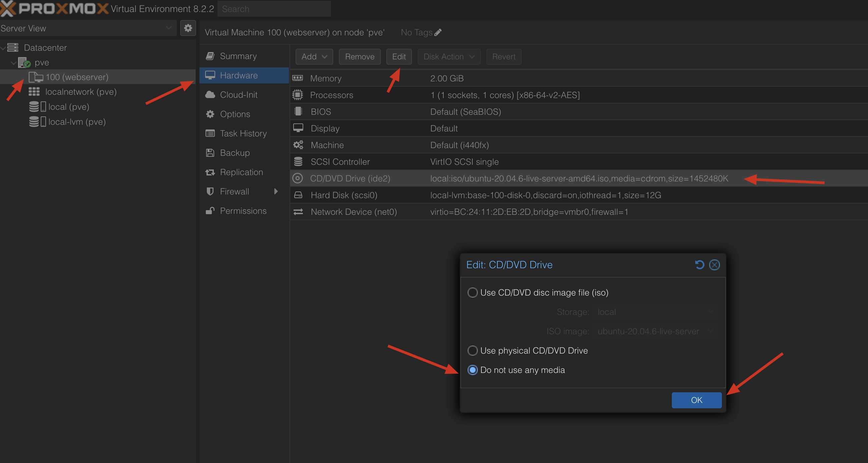Click the Summary book icon
868x463 pixels.
(x=210, y=56)
